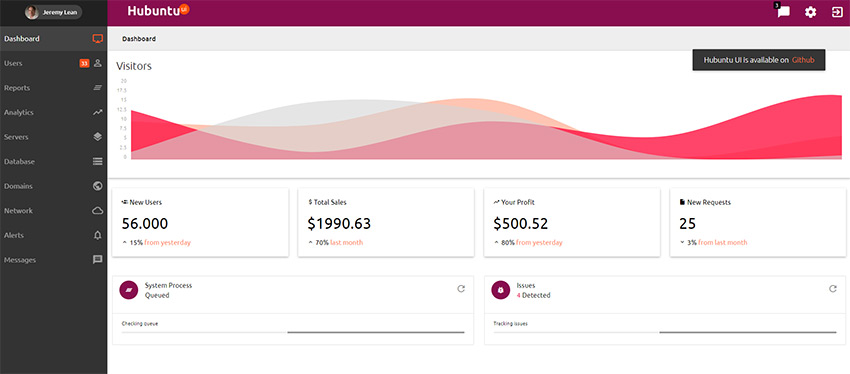Open the Dashboard sidebar item

54,39
